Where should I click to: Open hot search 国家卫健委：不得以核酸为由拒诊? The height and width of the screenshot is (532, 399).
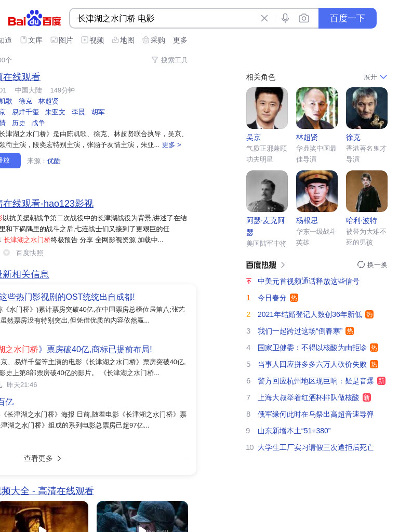(x=312, y=348)
